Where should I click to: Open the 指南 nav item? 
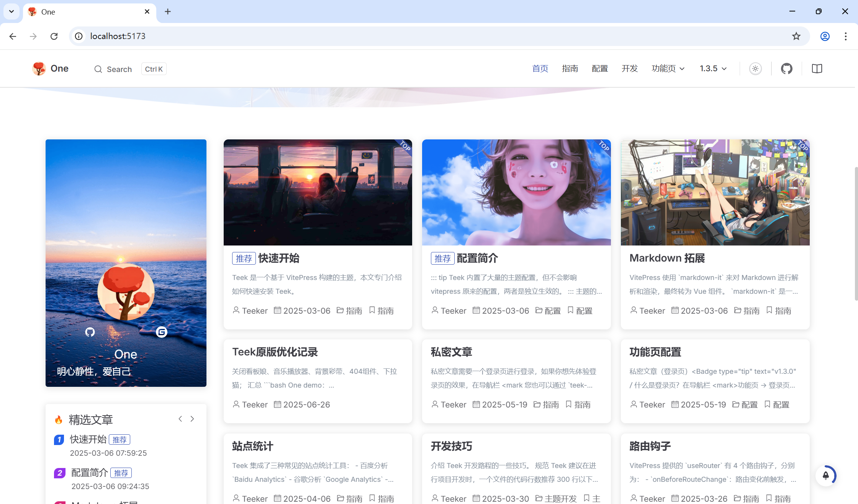pos(570,69)
